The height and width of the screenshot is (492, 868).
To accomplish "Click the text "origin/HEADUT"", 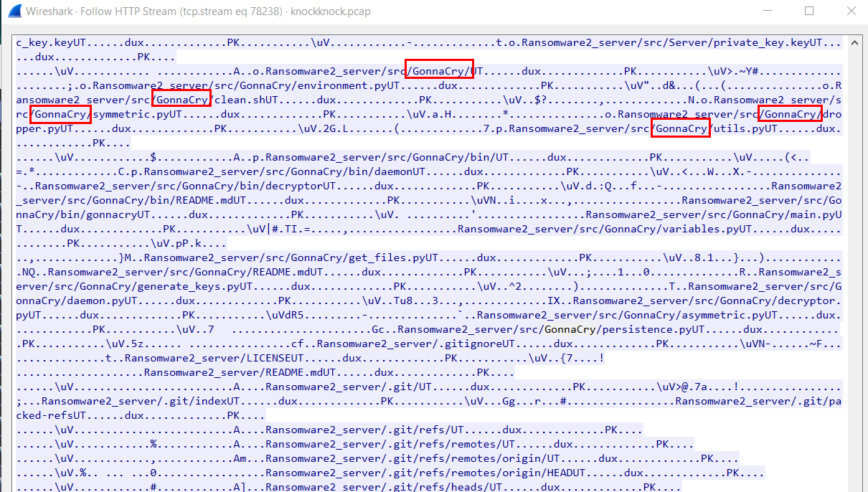I will tap(544, 473).
